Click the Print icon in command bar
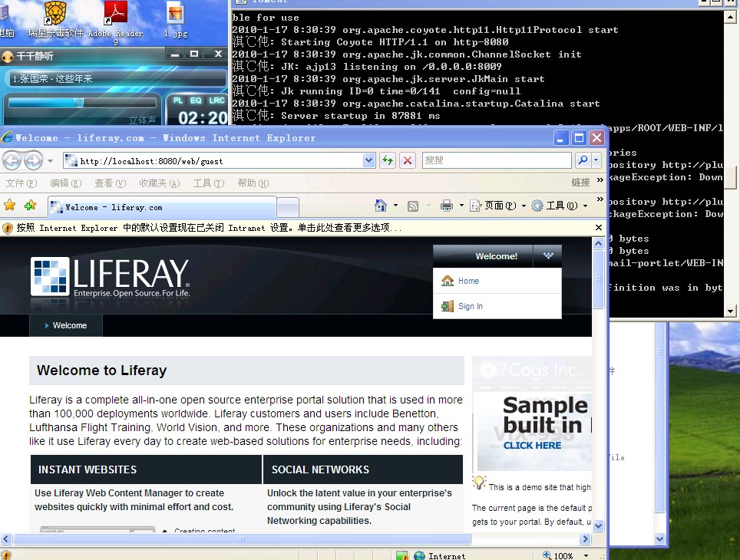Viewport: 740px width, 560px height. (447, 206)
